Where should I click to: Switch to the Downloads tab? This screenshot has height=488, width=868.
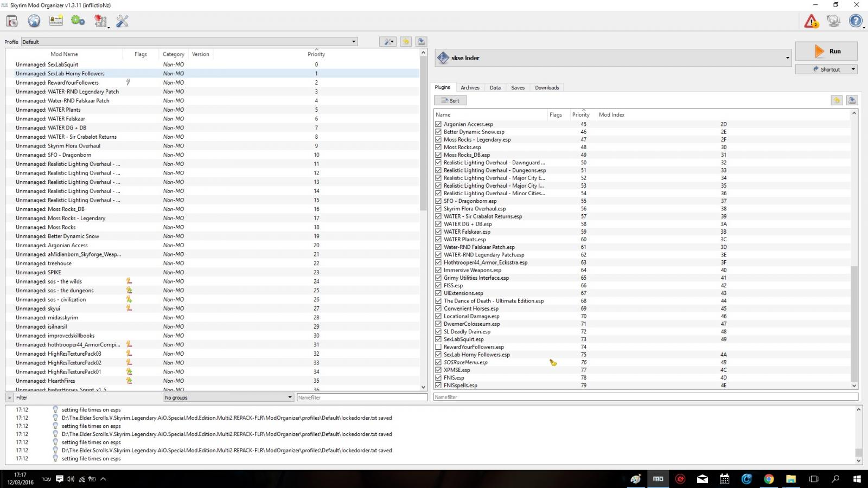pos(547,88)
